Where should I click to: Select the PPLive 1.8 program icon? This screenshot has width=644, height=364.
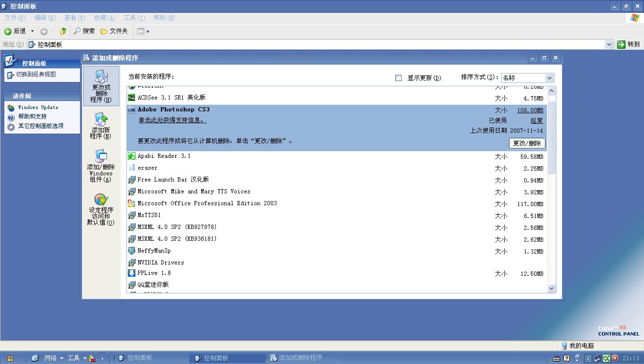[x=132, y=273]
